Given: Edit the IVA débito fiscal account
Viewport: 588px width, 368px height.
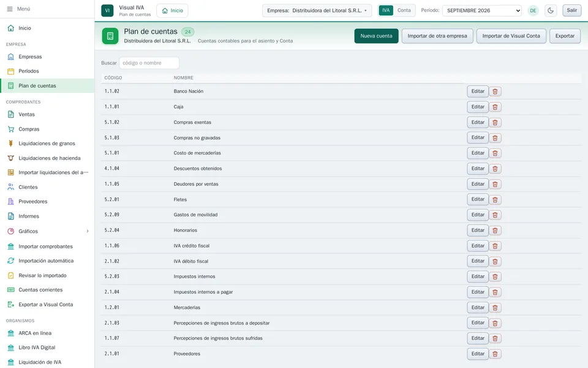Looking at the screenshot, I should (x=478, y=261).
